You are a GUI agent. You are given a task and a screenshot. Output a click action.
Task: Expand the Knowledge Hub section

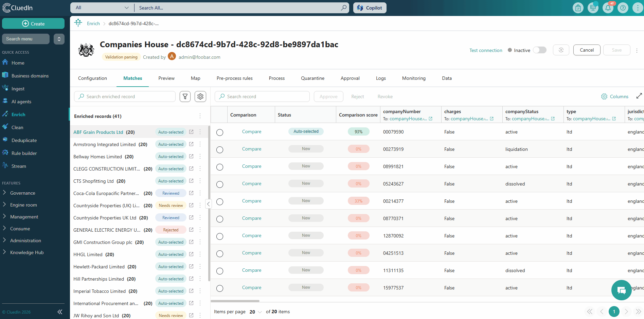point(27,252)
